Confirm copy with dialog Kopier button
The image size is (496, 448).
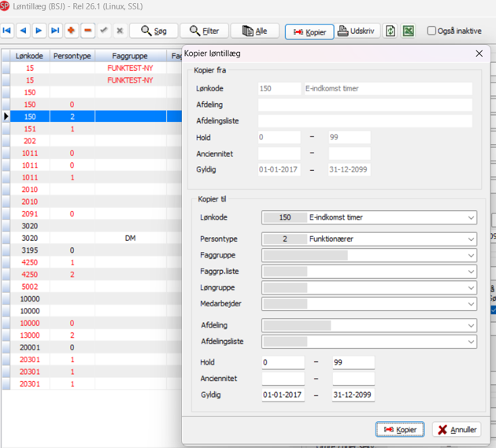pos(400,429)
